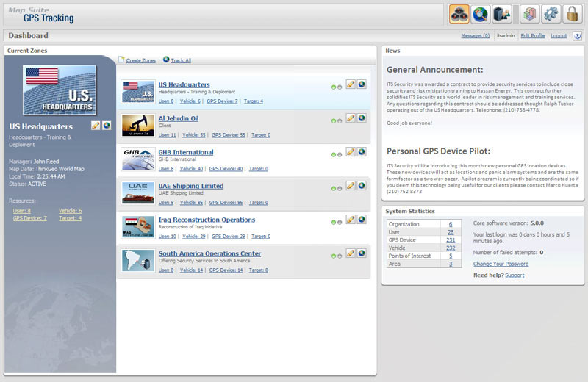Toggle green status dot for GHB International
Image resolution: width=588 pixels, height=382 pixels.
[334, 154]
